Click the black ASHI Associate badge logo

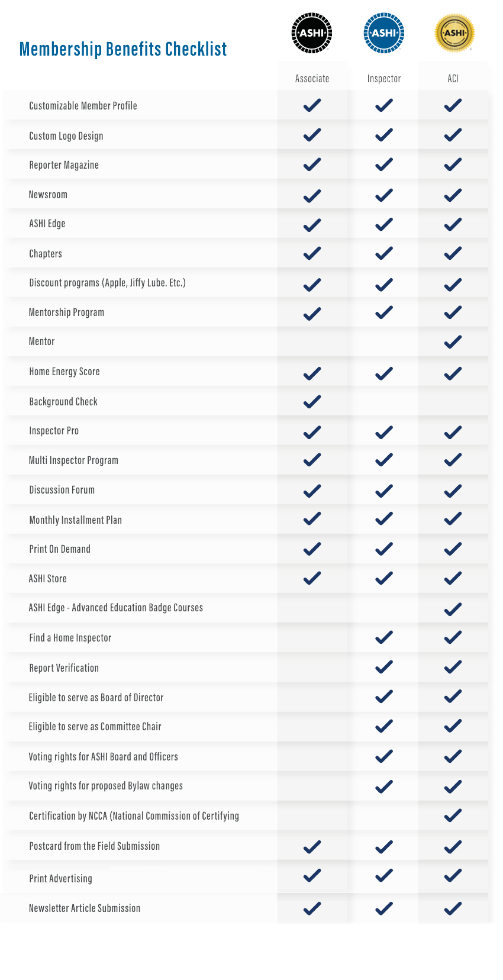point(312,33)
